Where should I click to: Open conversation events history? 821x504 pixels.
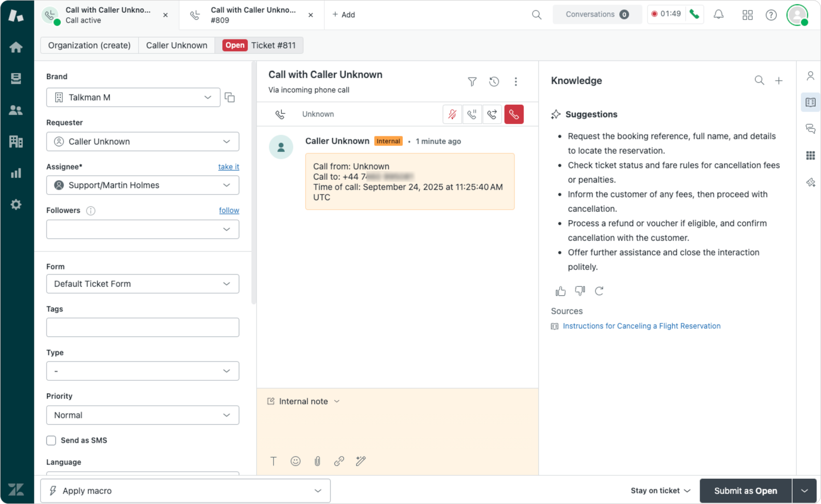tap(494, 82)
